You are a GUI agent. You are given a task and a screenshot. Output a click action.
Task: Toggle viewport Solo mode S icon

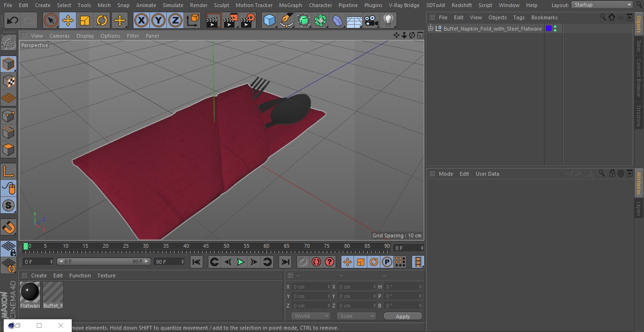[9, 205]
